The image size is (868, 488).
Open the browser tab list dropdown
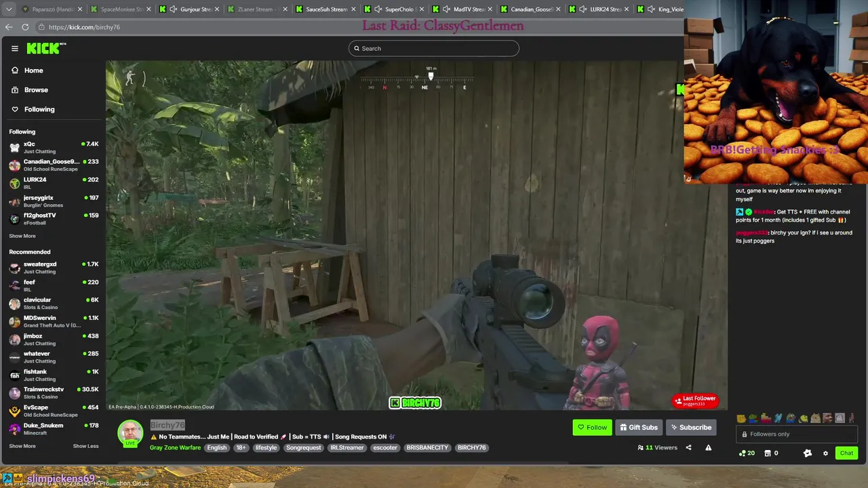click(x=9, y=9)
